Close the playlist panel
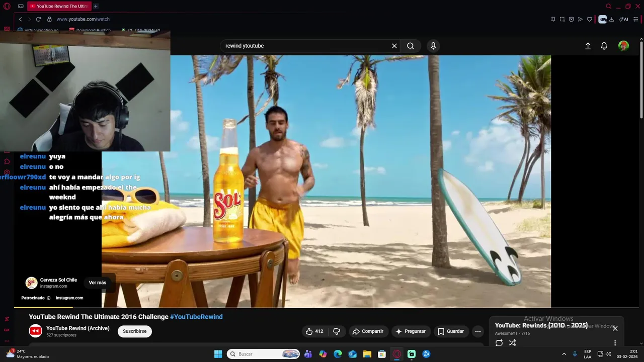The image size is (644, 362). [x=615, y=328]
